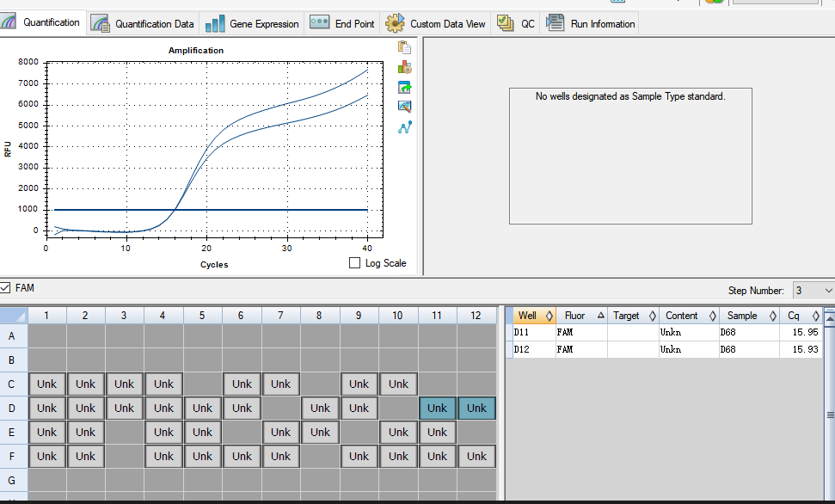Sort by Sample column header

click(749, 316)
